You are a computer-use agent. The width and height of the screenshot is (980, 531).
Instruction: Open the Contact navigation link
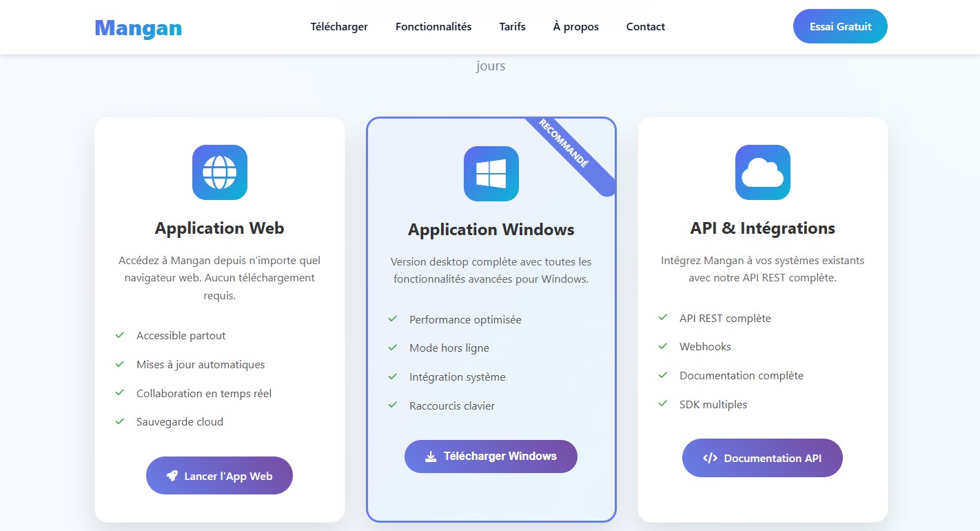pyautogui.click(x=645, y=27)
